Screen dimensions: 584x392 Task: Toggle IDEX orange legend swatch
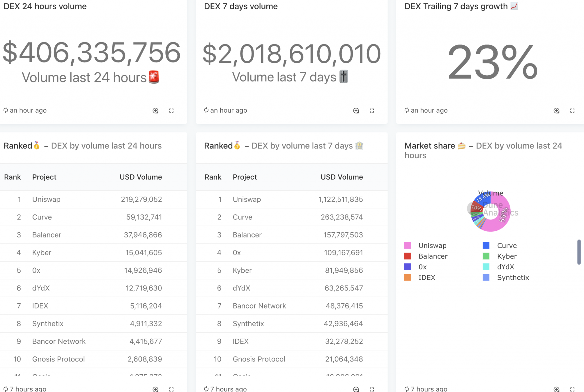point(407,277)
